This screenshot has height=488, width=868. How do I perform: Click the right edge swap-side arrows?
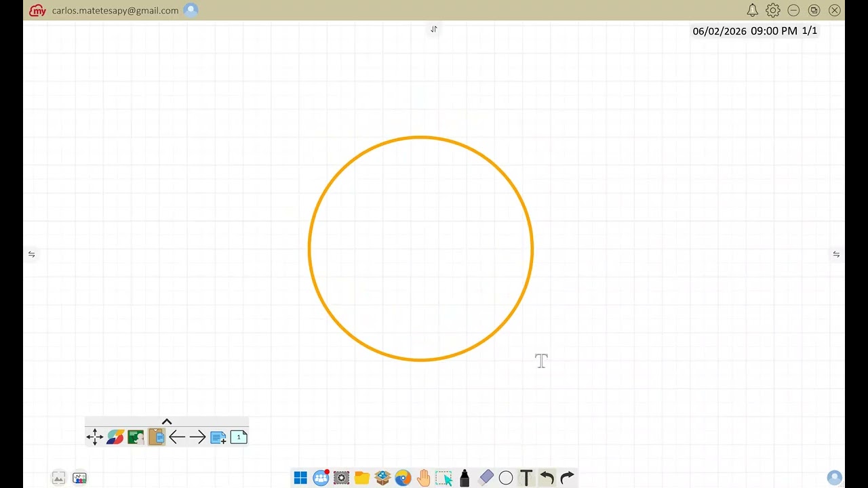[836, 254]
